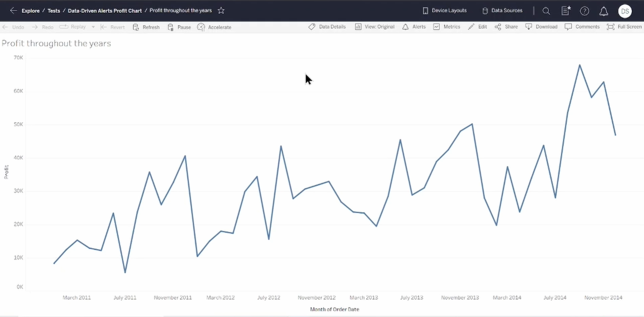Click the back arrow icon

13,11
